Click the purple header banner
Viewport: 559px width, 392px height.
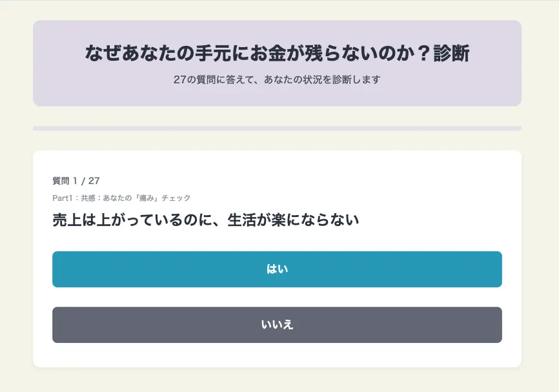[x=277, y=62]
